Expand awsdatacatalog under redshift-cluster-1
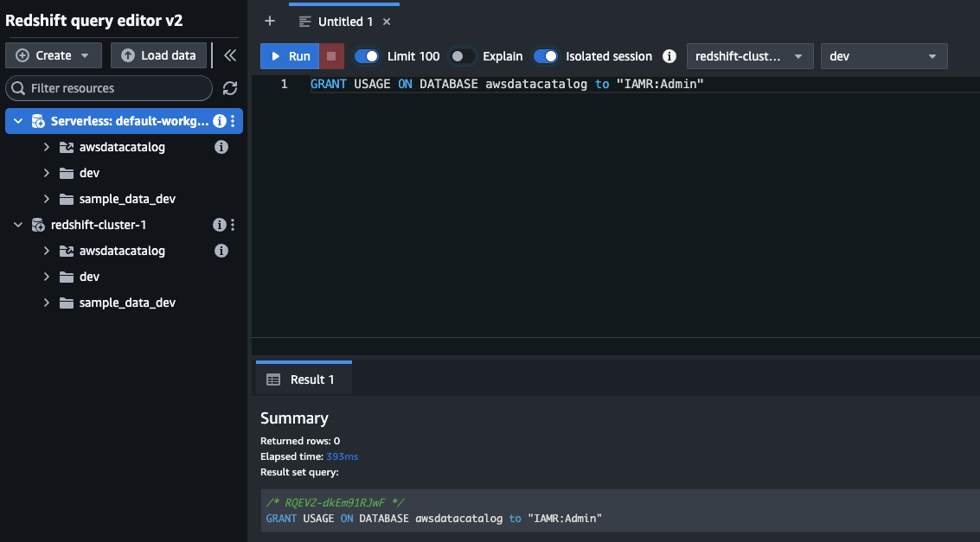Image resolution: width=980 pixels, height=542 pixels. pos(46,251)
